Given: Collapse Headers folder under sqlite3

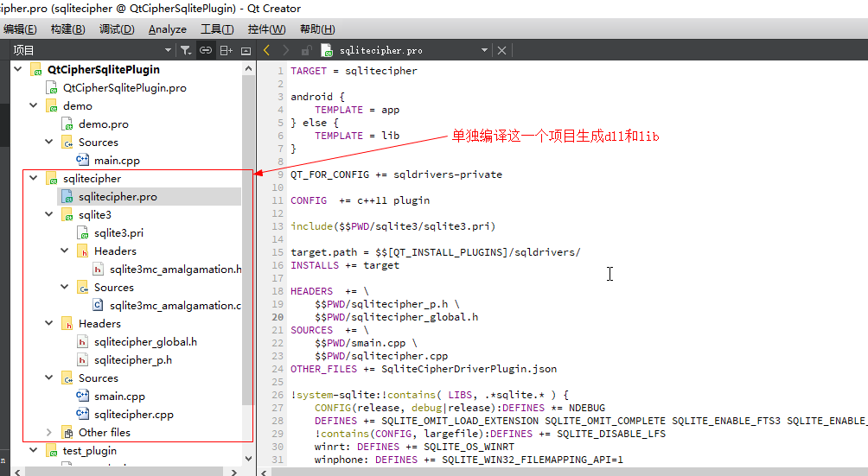Looking at the screenshot, I should tap(65, 251).
